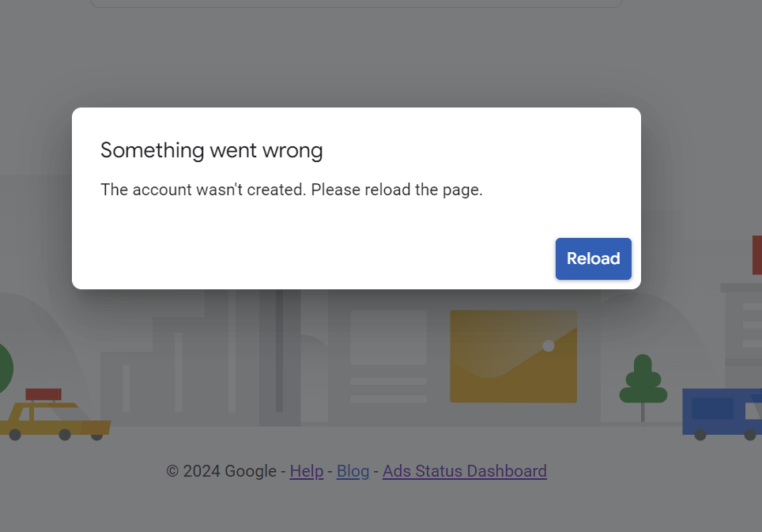The height and width of the screenshot is (532, 762).
Task: Click the red sign atop the taxi
Action: click(43, 394)
